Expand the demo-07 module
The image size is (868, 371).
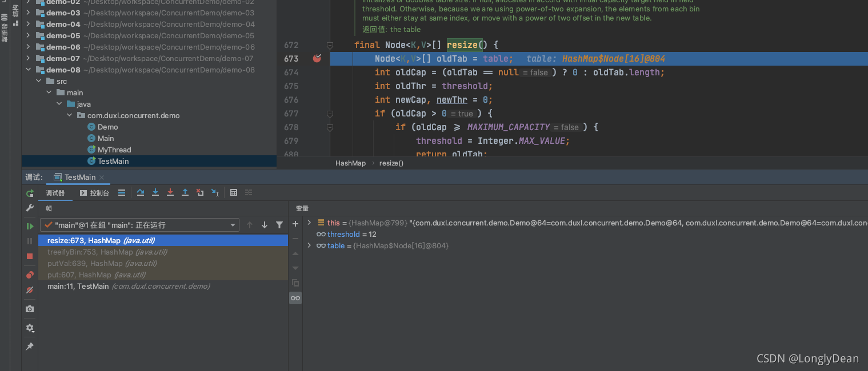29,58
